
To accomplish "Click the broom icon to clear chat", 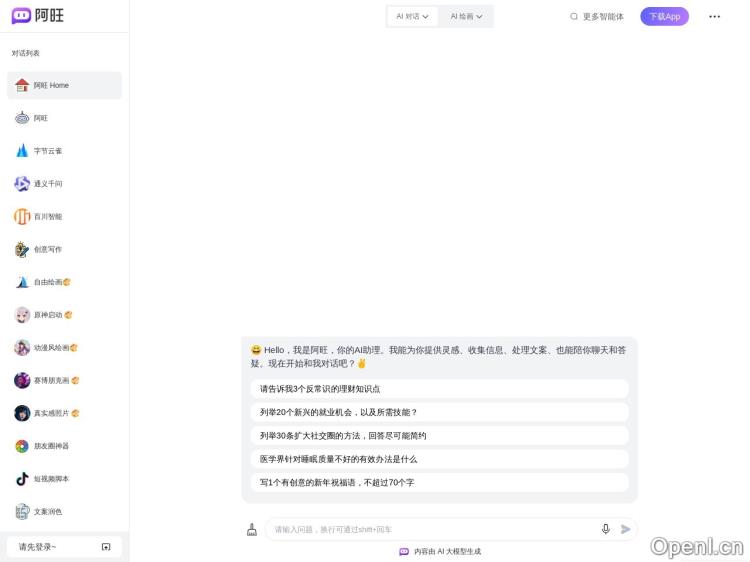I will tap(252, 529).
